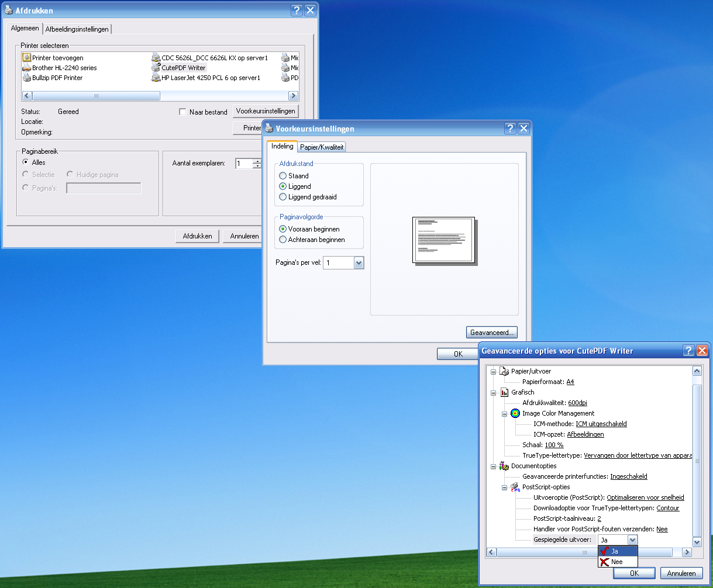The height and width of the screenshot is (588, 713).
Task: Select the Bullzip PDF Printer icon
Action: (x=26, y=77)
